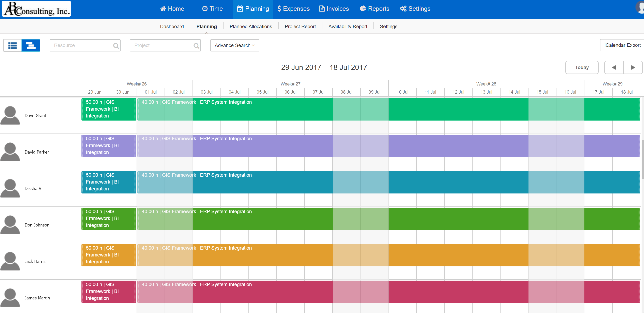Screen dimensions: 644x313
Task: Click the iCalendar Export button
Action: point(623,45)
